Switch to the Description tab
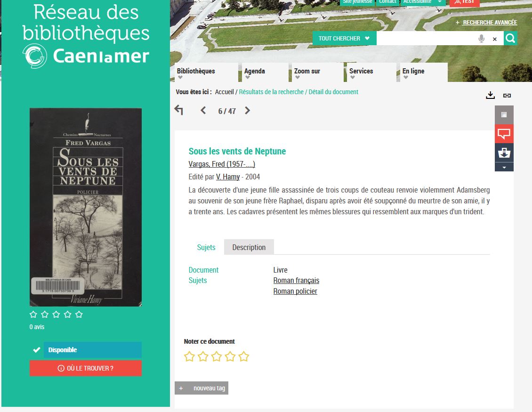Screen dimensions: 532x412 pyautogui.click(x=249, y=247)
